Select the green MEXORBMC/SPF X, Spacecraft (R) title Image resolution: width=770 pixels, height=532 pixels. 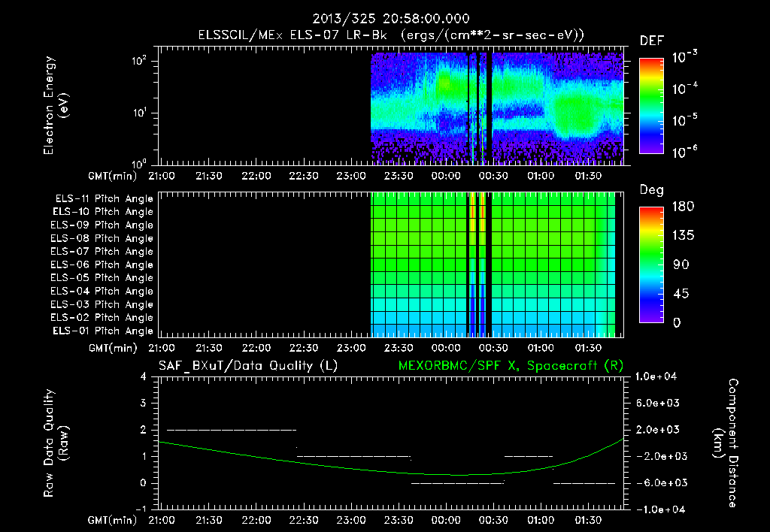tap(511, 366)
